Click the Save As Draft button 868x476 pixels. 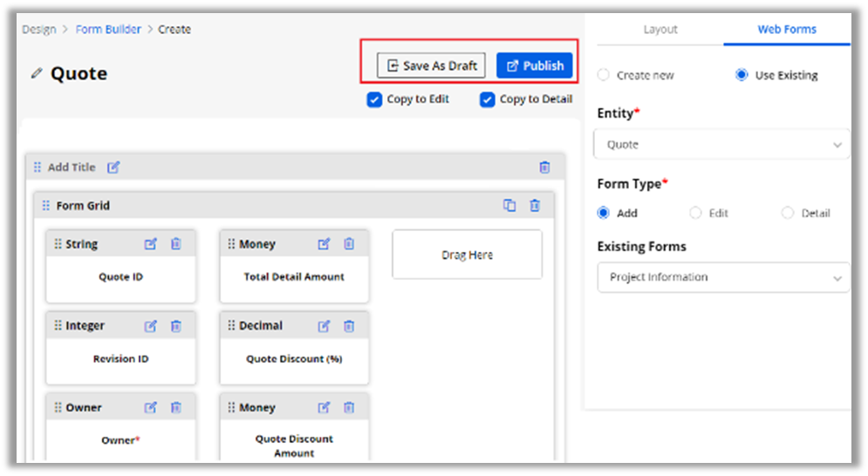(431, 65)
